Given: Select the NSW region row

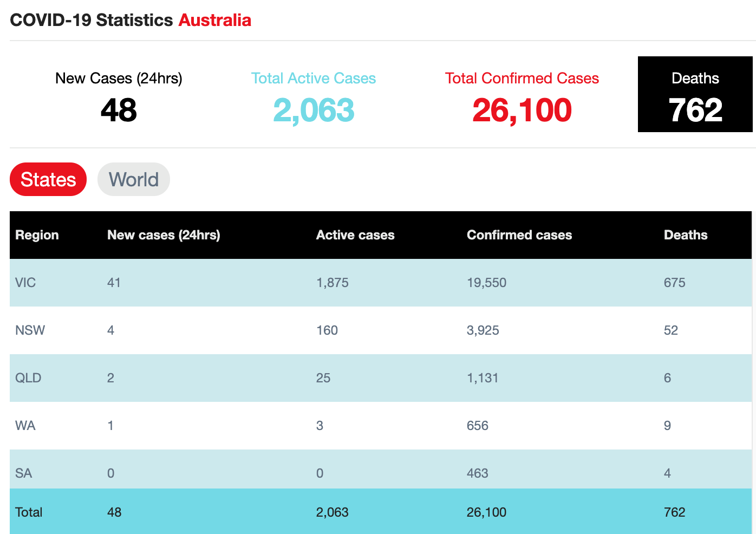Looking at the screenshot, I should 381,330.
